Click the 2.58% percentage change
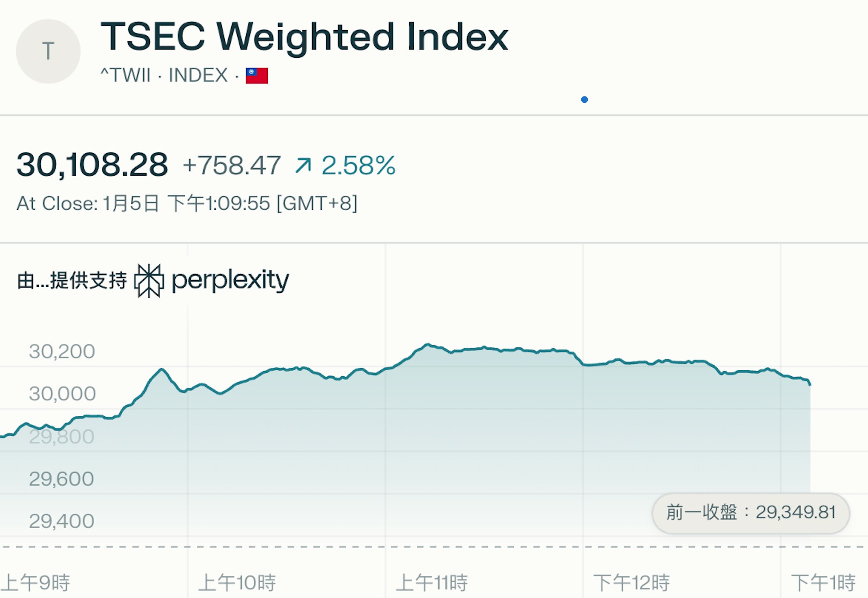The width and height of the screenshot is (868, 598). pos(358,165)
